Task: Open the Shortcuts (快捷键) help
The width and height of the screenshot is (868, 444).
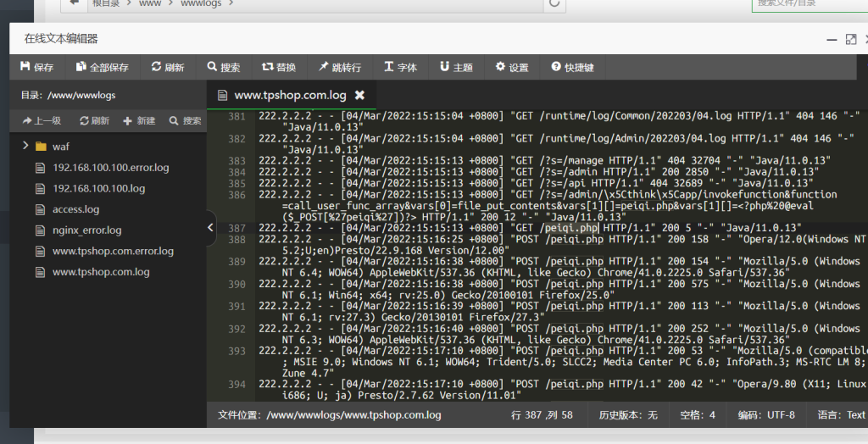Action: [572, 68]
